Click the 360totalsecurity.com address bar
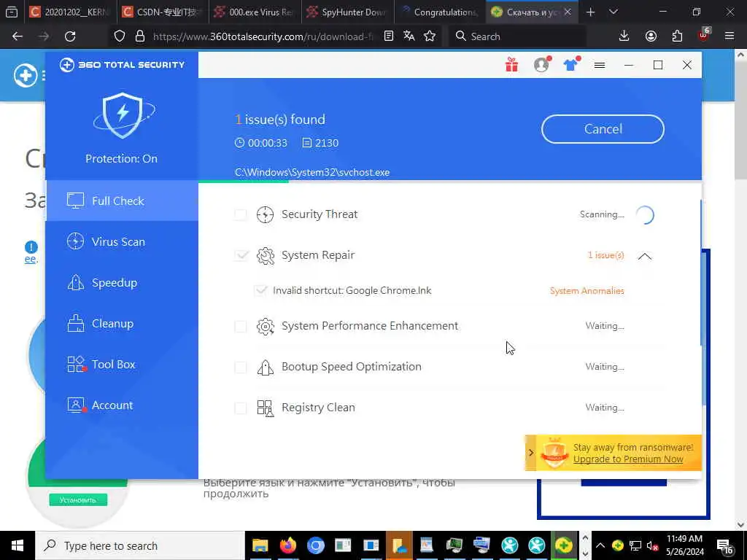 tap(262, 36)
